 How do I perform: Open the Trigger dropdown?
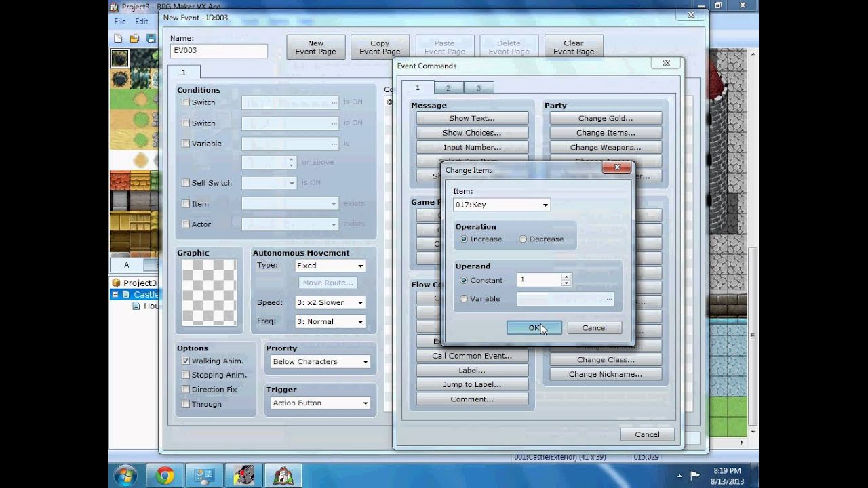pos(320,403)
